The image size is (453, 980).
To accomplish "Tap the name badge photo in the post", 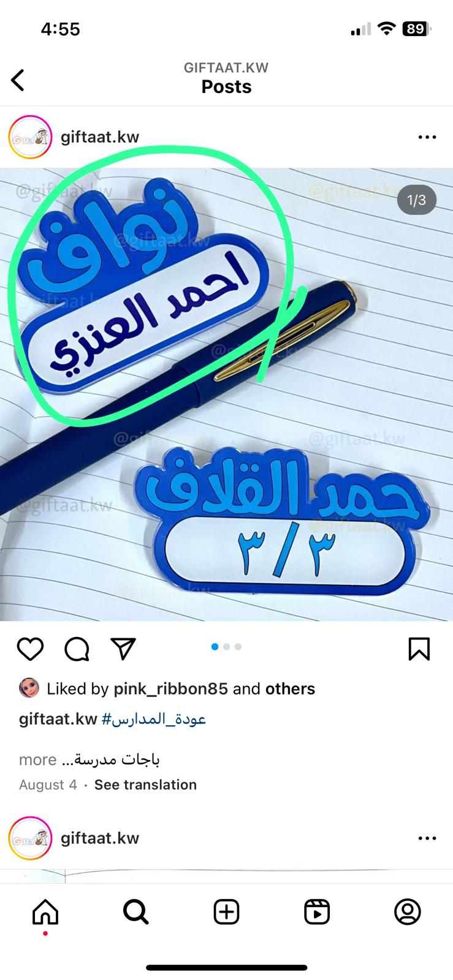I will (226, 394).
